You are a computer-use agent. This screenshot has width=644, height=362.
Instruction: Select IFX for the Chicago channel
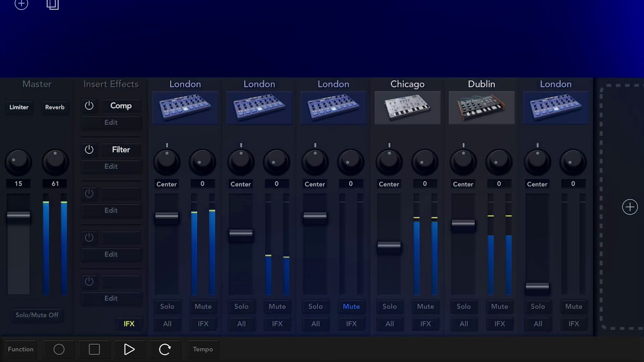point(425,324)
